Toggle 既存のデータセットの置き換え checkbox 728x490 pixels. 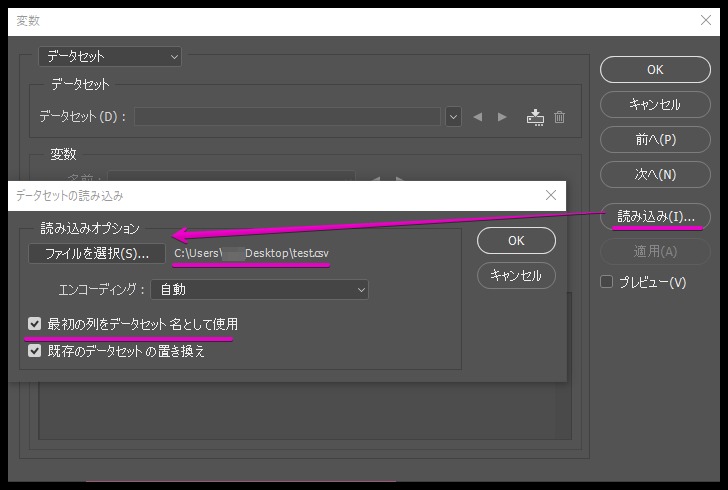[x=35, y=351]
